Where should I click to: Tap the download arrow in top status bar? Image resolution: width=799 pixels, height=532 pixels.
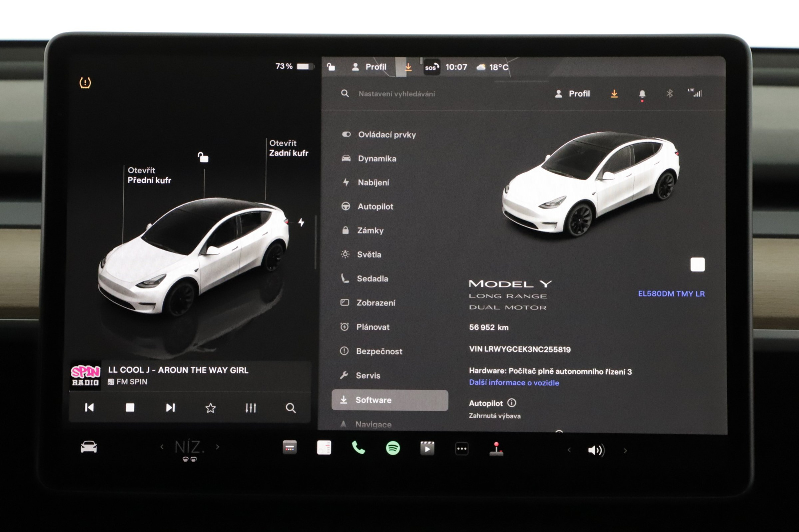click(x=408, y=67)
